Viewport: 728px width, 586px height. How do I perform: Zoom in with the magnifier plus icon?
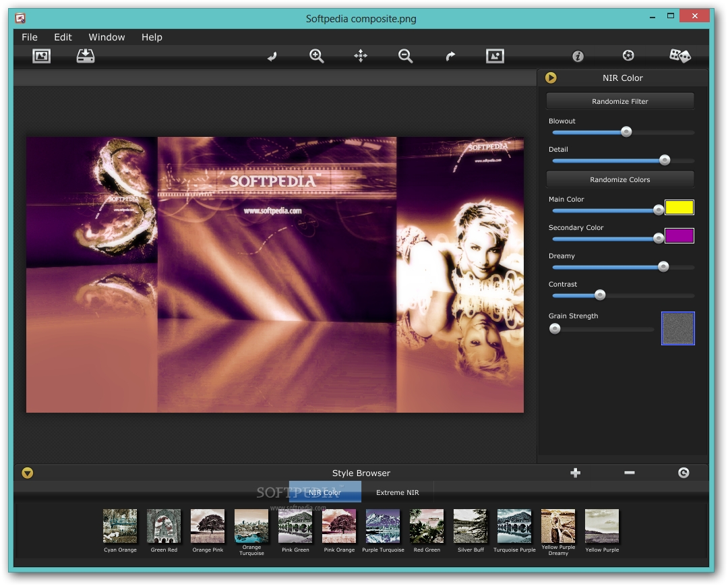click(317, 56)
